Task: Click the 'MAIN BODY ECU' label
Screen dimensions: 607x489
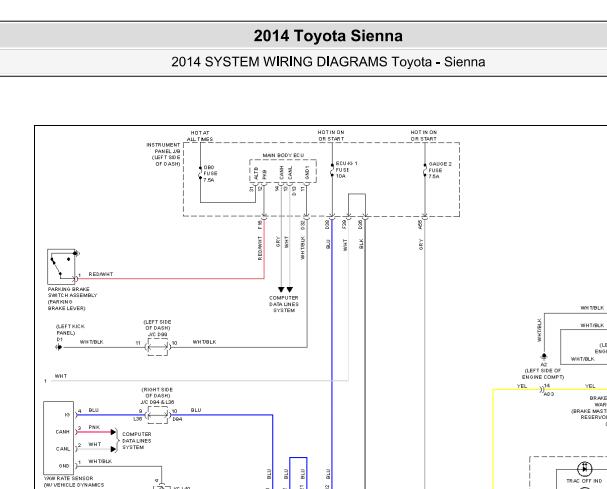Action: 283,155
